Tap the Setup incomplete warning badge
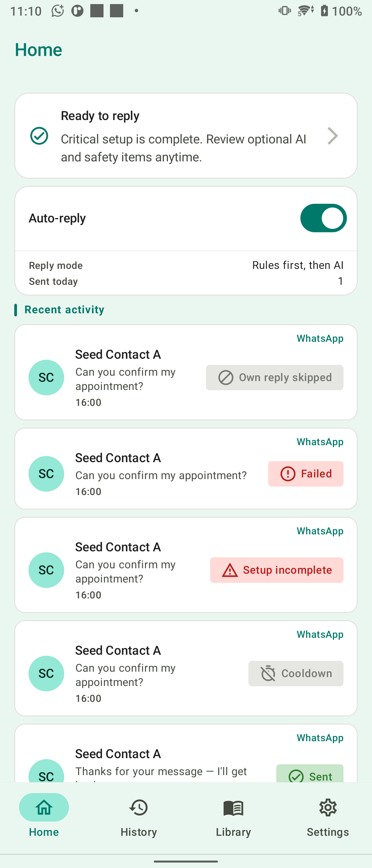This screenshot has width=372, height=868. coord(277,570)
